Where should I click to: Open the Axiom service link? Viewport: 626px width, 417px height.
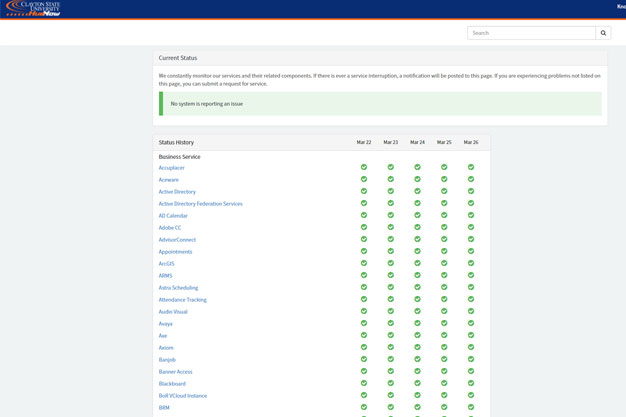[x=166, y=348]
